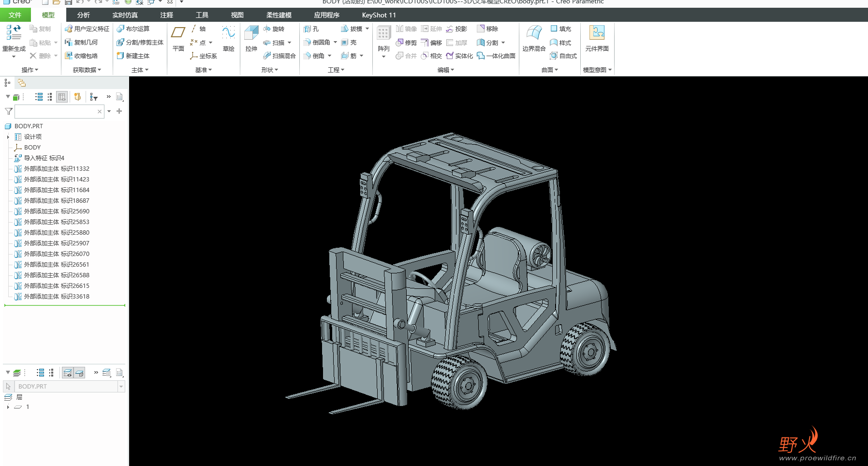This screenshot has height=466, width=868.
Task: Click the 样式 (Style) surface tool
Action: [x=561, y=43]
